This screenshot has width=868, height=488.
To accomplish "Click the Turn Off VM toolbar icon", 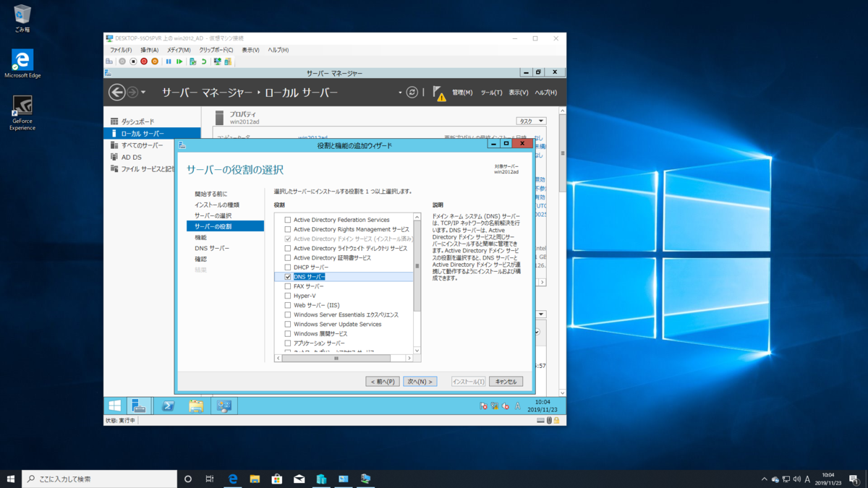I will pyautogui.click(x=133, y=61).
